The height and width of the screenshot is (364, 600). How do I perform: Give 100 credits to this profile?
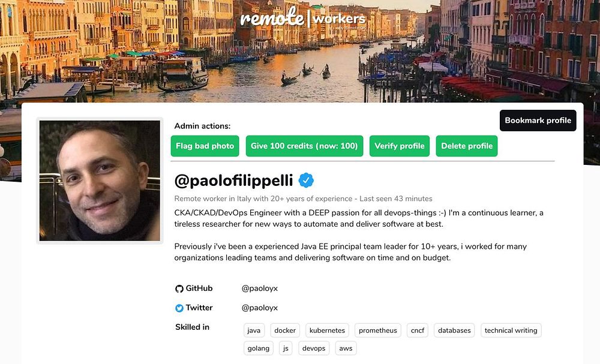coord(304,146)
